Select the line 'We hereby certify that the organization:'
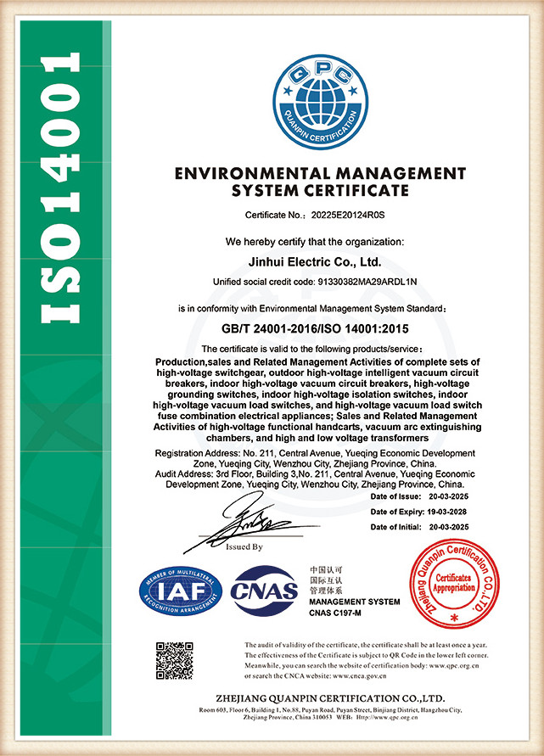The height and width of the screenshot is (756, 544). click(315, 242)
